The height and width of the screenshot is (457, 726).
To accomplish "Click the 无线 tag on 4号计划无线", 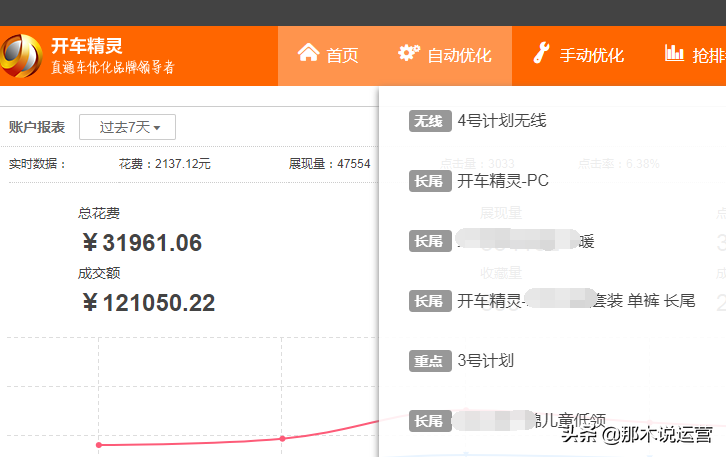I will 430,121.
